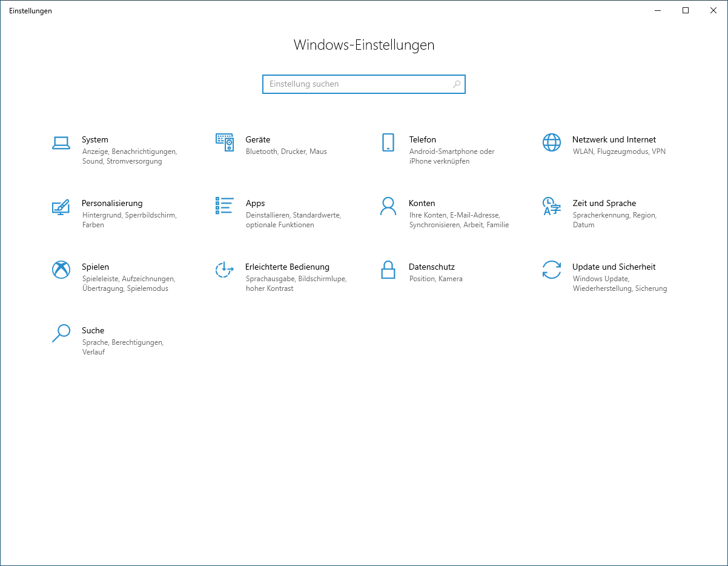
Task: Click 'Hintergrund, Sperrbildschirm, Farben' description
Action: pyautogui.click(x=129, y=220)
